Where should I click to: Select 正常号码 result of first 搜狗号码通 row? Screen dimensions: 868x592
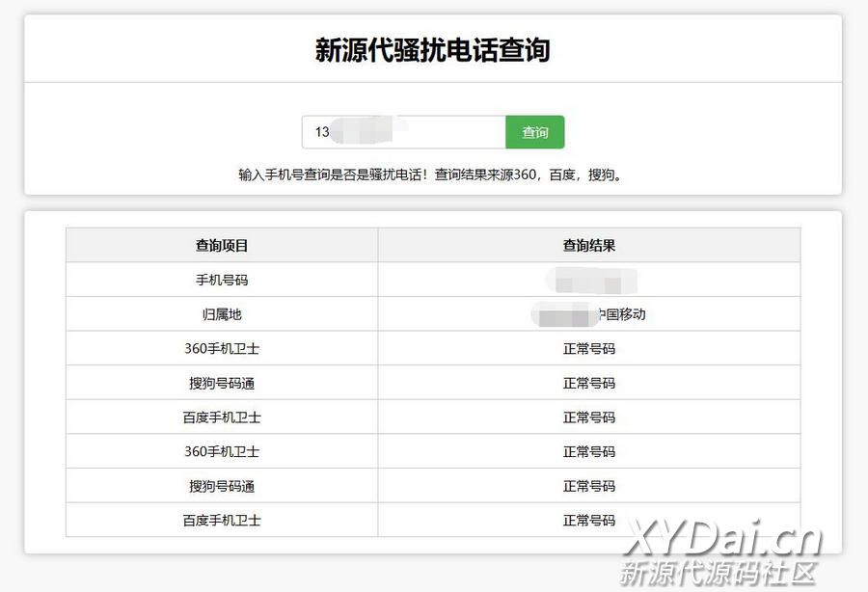[x=588, y=384]
